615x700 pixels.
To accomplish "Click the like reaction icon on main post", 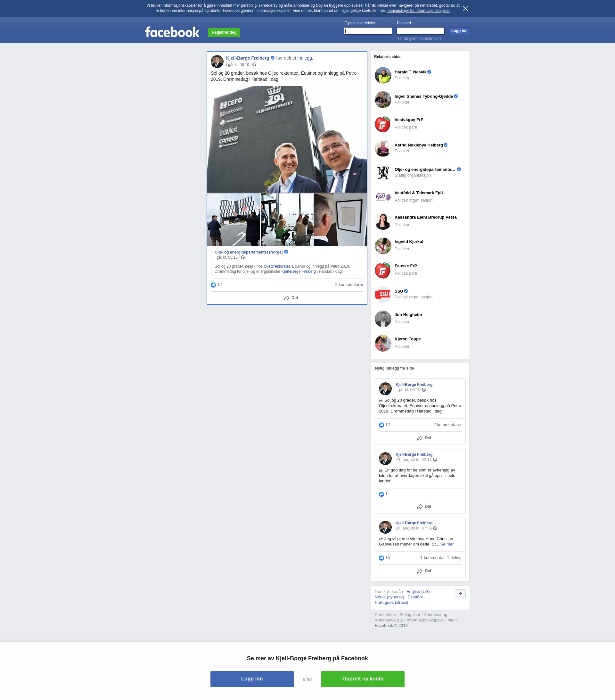I will [x=213, y=285].
